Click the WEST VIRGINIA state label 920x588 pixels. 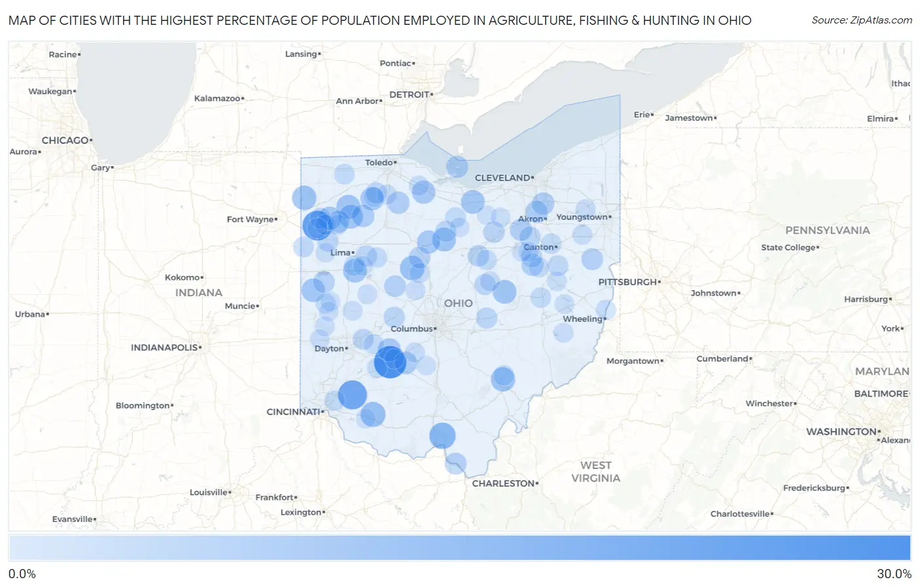(595, 472)
